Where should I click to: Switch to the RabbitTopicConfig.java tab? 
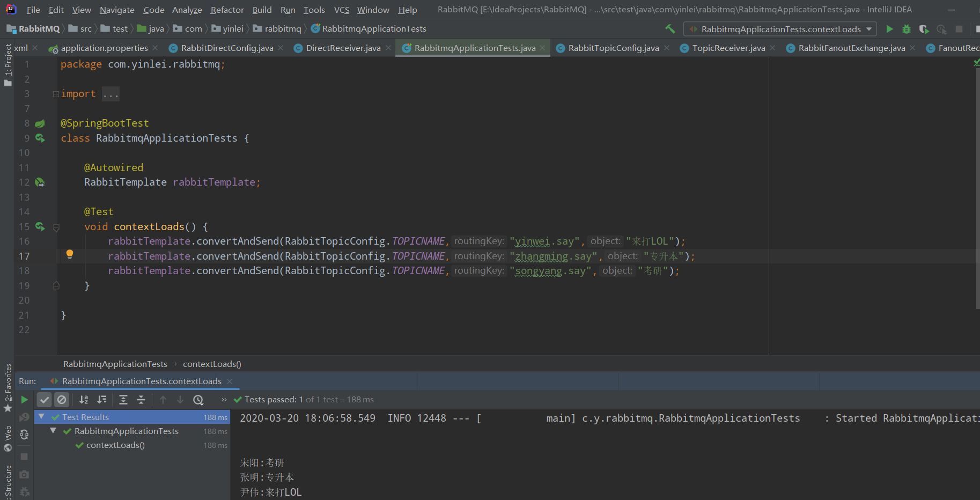[613, 48]
